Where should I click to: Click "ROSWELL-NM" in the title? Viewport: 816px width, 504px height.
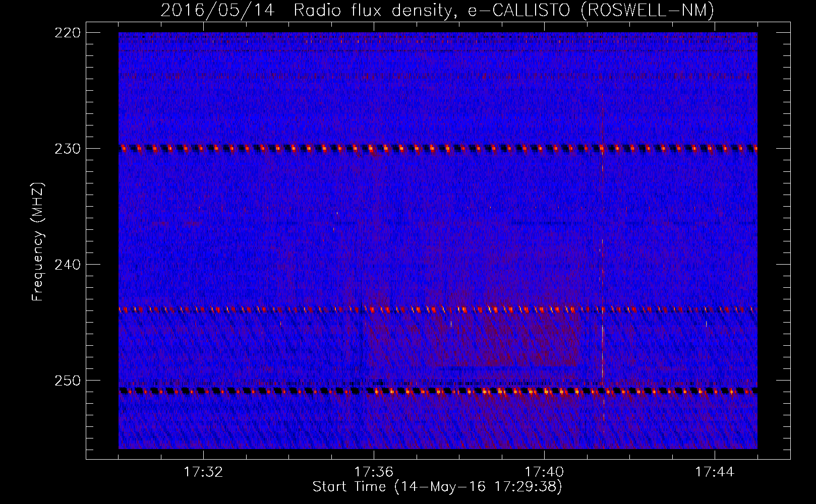647,11
